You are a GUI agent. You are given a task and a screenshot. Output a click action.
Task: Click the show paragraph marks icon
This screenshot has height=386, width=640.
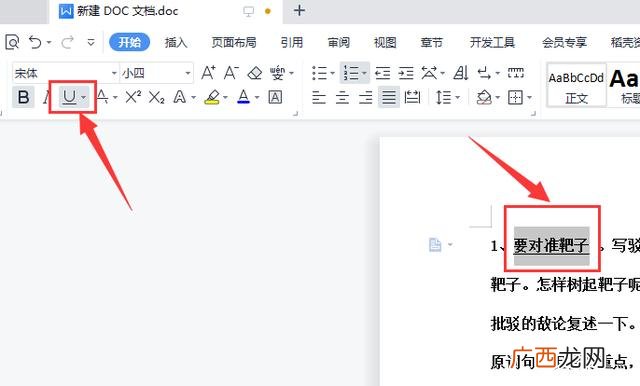484,73
